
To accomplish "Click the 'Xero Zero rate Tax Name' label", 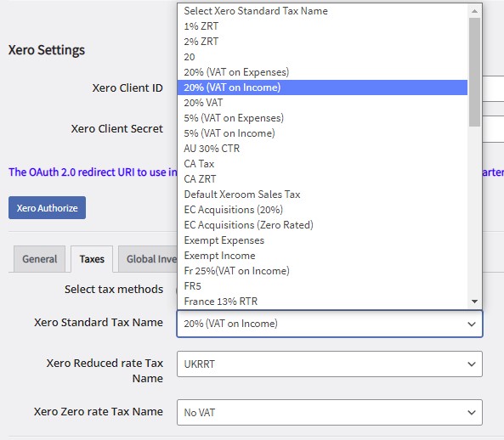I will [x=99, y=412].
